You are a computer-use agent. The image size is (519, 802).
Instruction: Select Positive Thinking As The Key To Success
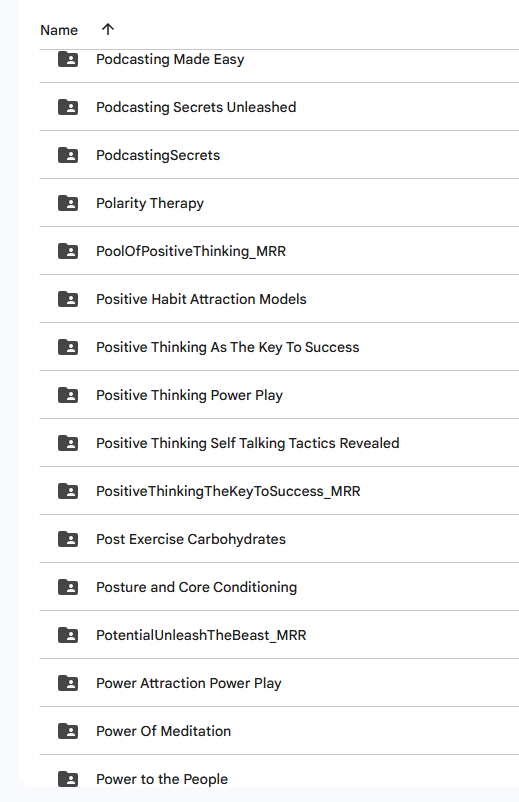pos(279,347)
